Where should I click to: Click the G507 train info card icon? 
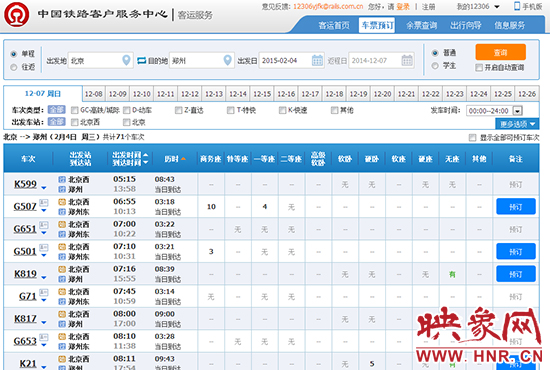tap(44, 202)
